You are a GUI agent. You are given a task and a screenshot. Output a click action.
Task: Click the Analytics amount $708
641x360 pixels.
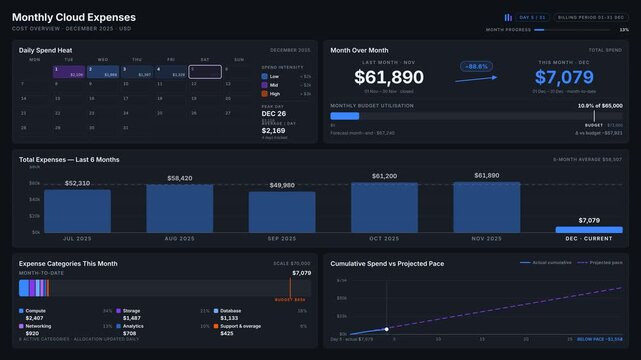coord(130,333)
